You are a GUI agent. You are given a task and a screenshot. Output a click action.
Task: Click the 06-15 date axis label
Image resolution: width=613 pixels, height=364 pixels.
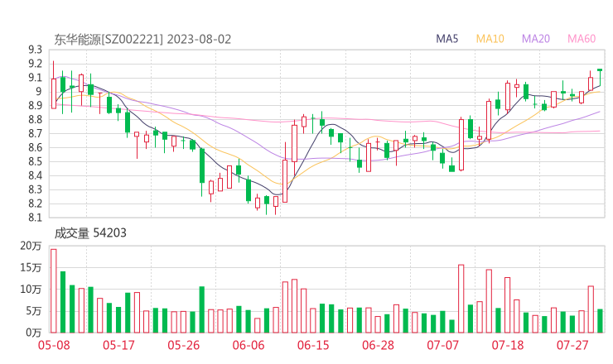(313, 345)
